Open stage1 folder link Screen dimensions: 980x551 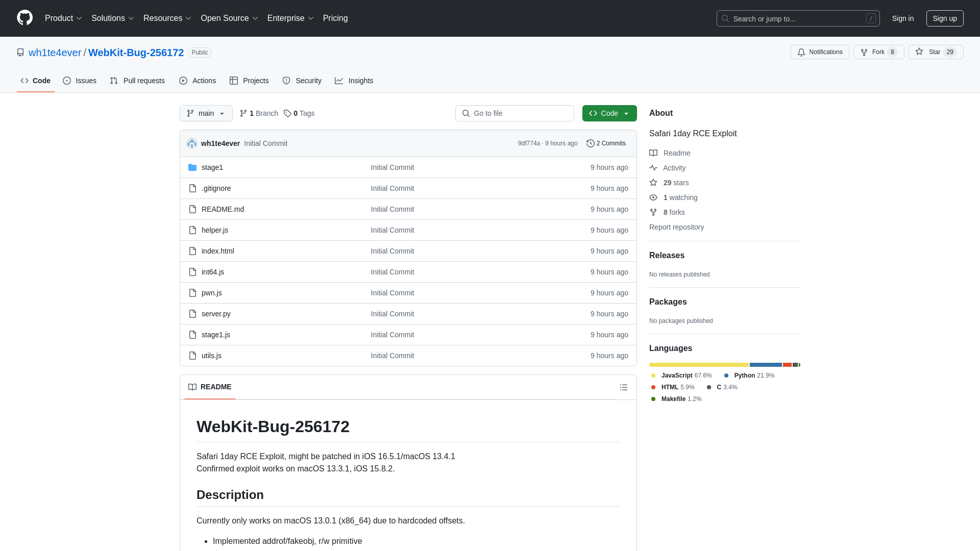pos(212,167)
